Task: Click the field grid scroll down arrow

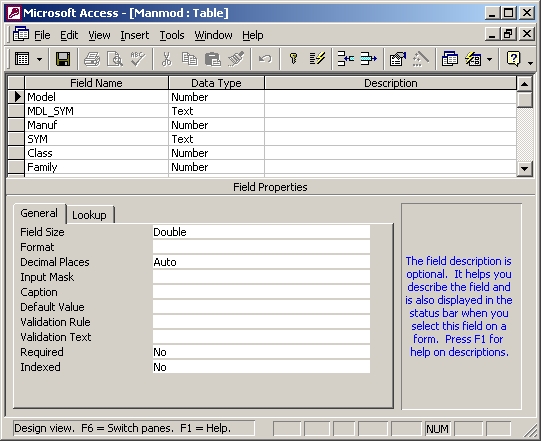Action: [x=524, y=169]
